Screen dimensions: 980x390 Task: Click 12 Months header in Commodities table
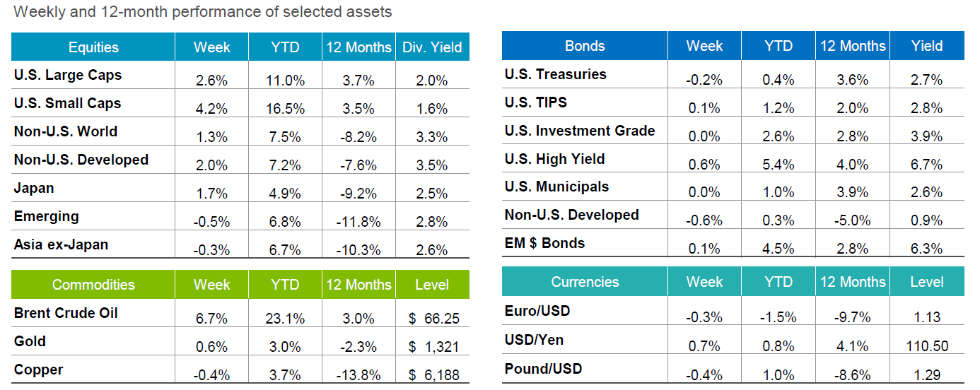click(358, 285)
